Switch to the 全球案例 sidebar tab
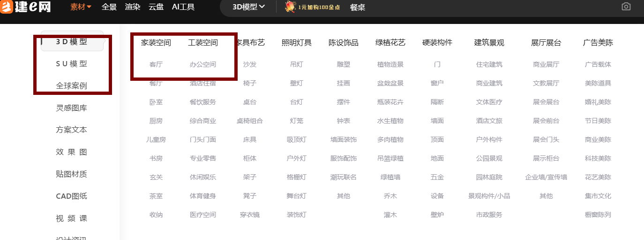The image size is (644, 240). [71, 86]
